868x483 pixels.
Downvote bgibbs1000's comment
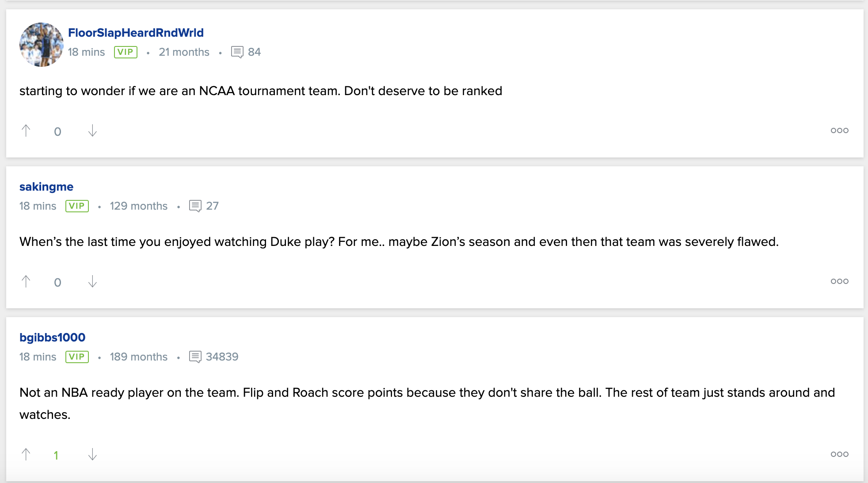tap(92, 454)
